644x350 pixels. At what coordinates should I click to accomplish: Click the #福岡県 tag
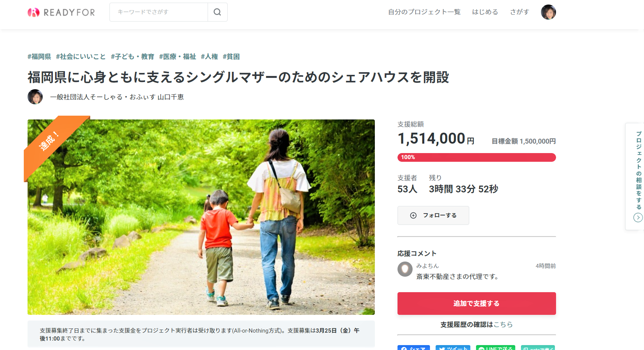pos(39,57)
